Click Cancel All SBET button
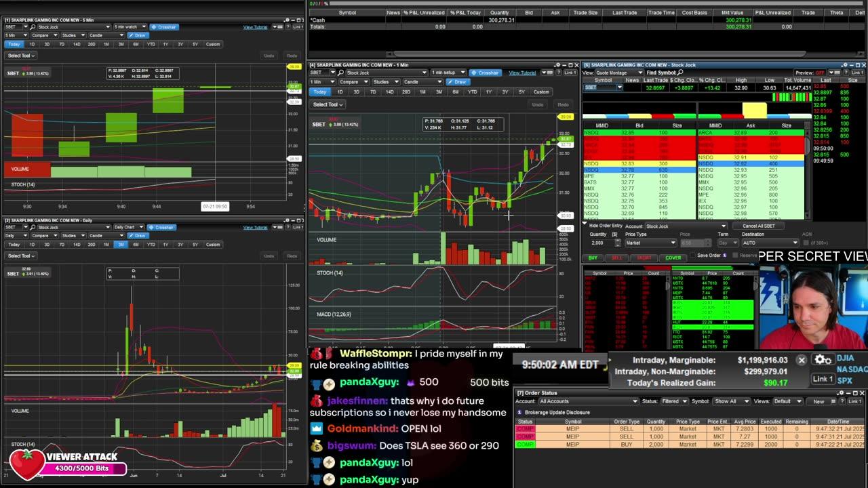This screenshot has height=488, width=868. click(758, 226)
